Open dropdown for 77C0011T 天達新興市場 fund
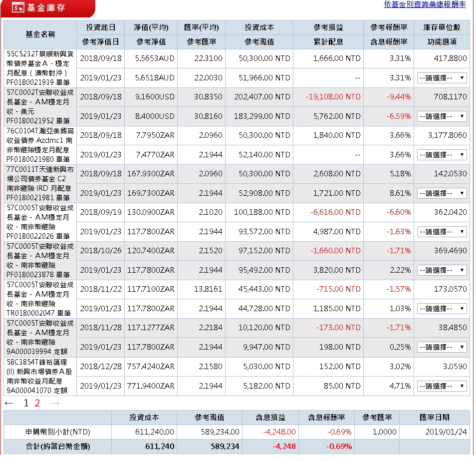Image resolution: width=476 pixels, height=461 pixels. (x=441, y=193)
